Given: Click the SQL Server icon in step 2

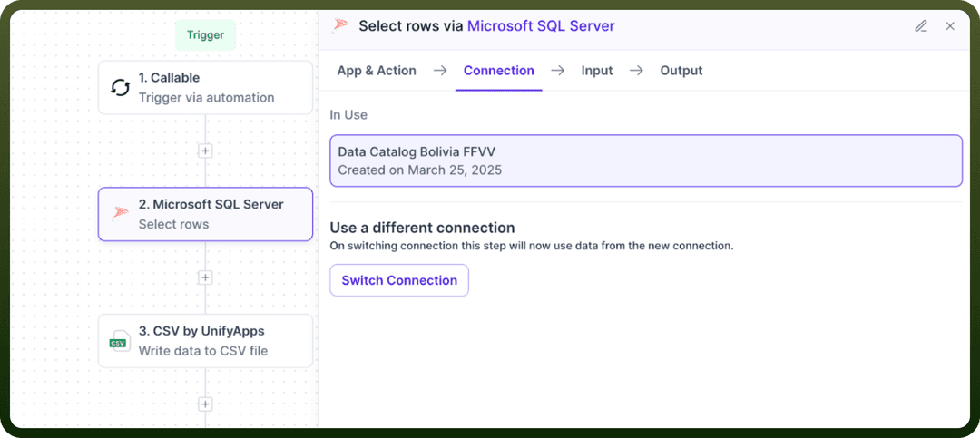Looking at the screenshot, I should click(120, 214).
